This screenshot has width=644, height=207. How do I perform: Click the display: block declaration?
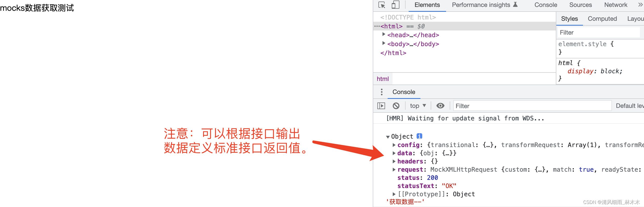pos(595,71)
